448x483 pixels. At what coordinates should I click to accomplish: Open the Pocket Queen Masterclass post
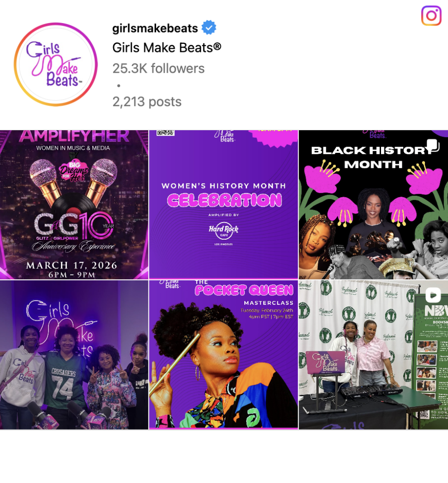(x=224, y=355)
